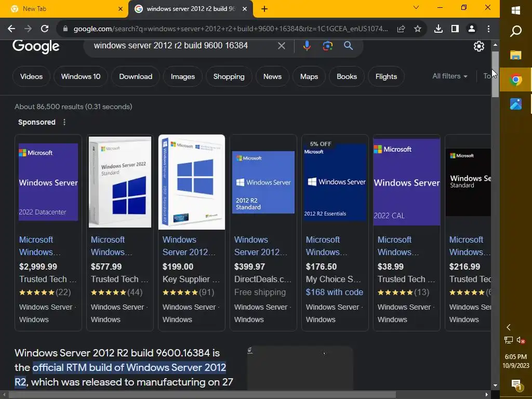Viewport: 532px width, 399px height.
Task: Click the Chrome taskbar icon
Action: (516, 79)
